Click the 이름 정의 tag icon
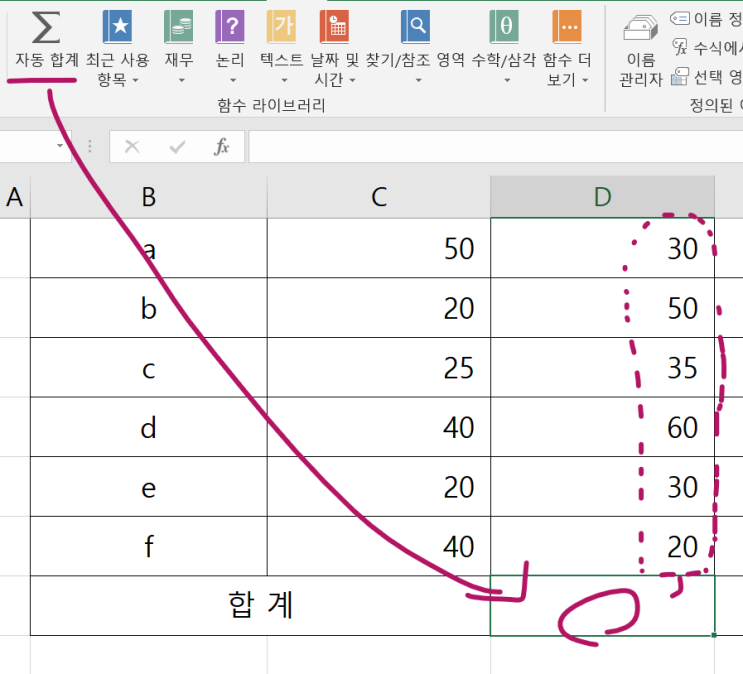Viewport: 743px width, 674px height. click(680, 18)
